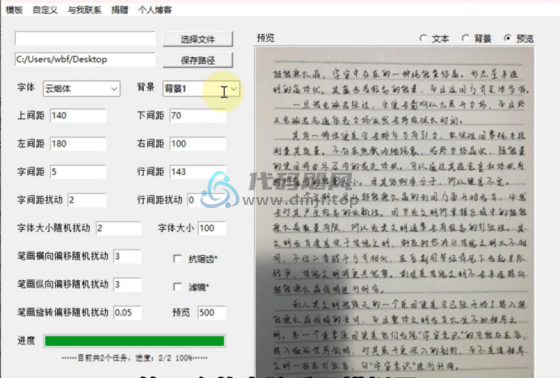560x379 pixels.
Task: Open the 与我联系 menu
Action: tap(85, 10)
